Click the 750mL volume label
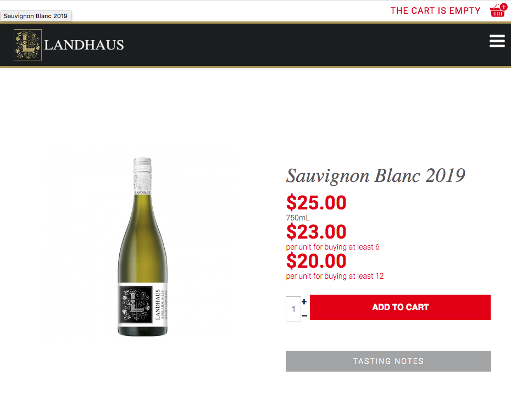Screen dimensions: 511x420 (298, 218)
